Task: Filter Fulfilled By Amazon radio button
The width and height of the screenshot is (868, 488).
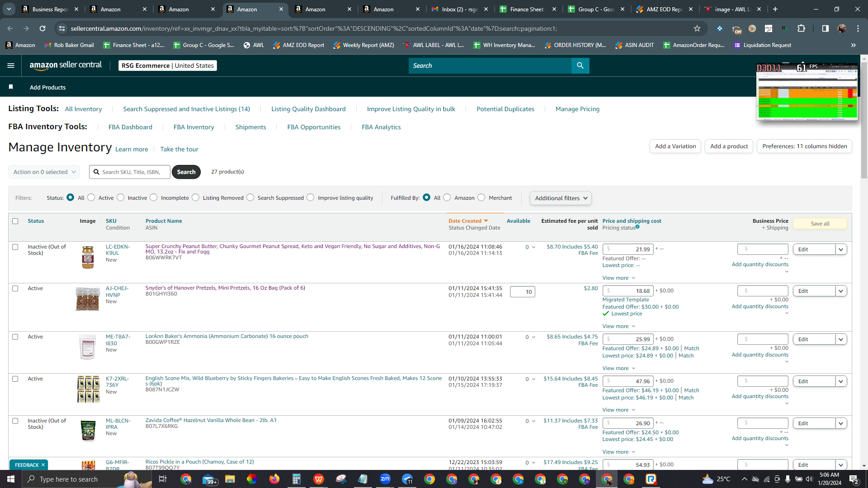Action: point(447,197)
